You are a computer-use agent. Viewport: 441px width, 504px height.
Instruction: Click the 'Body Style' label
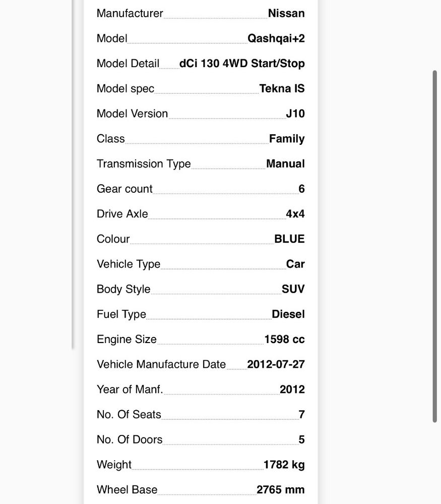click(x=123, y=289)
